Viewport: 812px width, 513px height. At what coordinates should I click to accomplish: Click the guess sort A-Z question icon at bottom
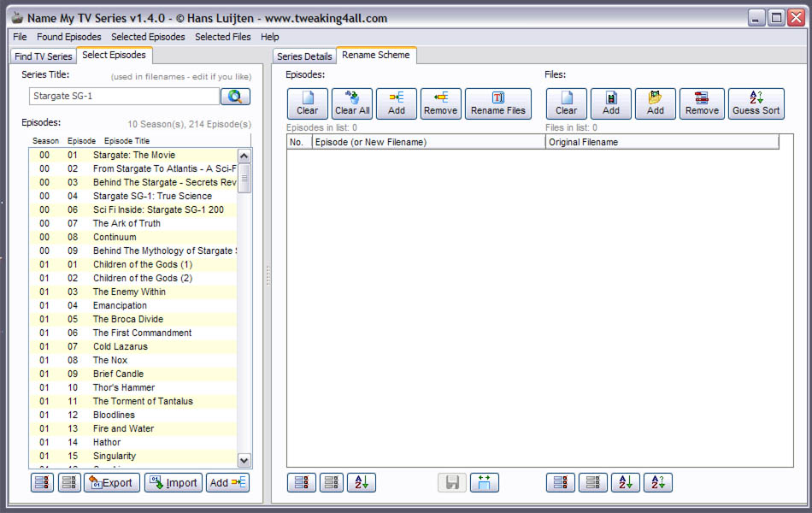(657, 482)
